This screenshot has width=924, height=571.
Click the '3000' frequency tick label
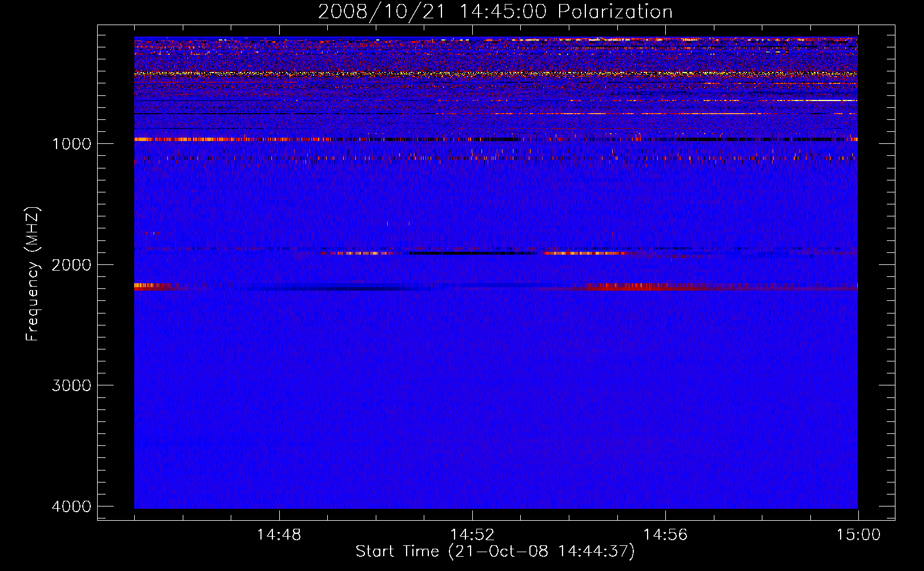pyautogui.click(x=71, y=385)
